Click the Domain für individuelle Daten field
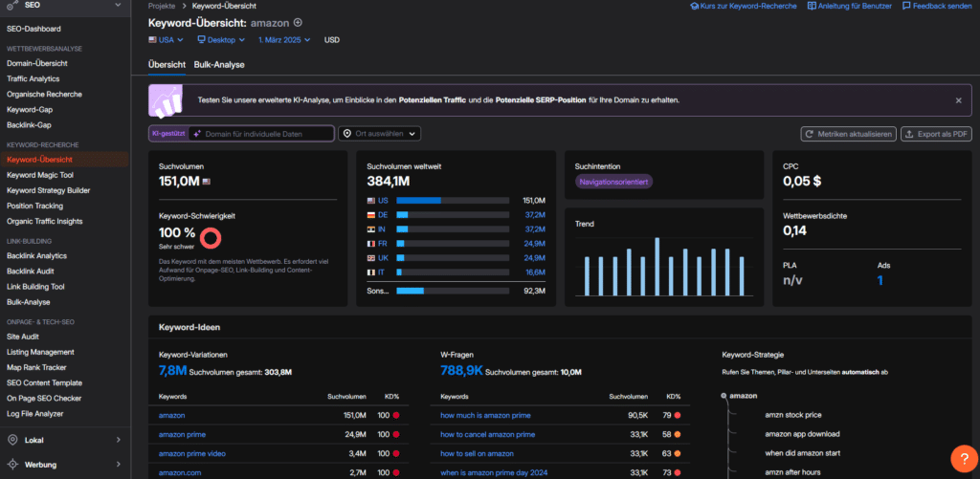This screenshot has width=980, height=479. click(261, 134)
